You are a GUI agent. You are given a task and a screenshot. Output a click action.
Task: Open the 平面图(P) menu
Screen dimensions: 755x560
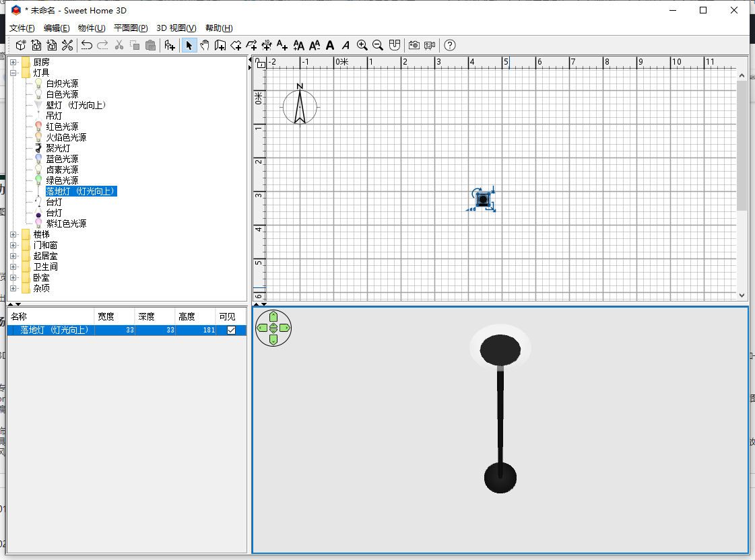click(131, 28)
